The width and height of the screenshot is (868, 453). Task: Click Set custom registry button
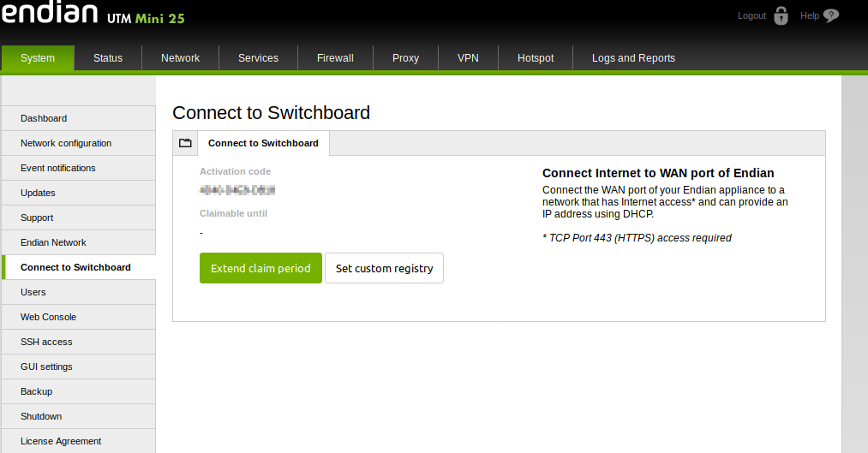click(384, 268)
